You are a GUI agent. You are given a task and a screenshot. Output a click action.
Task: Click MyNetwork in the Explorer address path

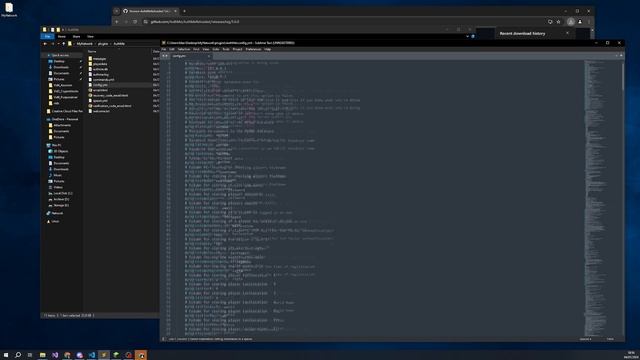pos(84,44)
